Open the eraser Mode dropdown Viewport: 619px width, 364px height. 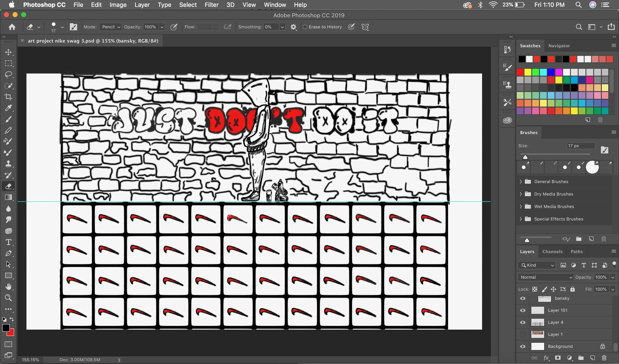(x=110, y=27)
